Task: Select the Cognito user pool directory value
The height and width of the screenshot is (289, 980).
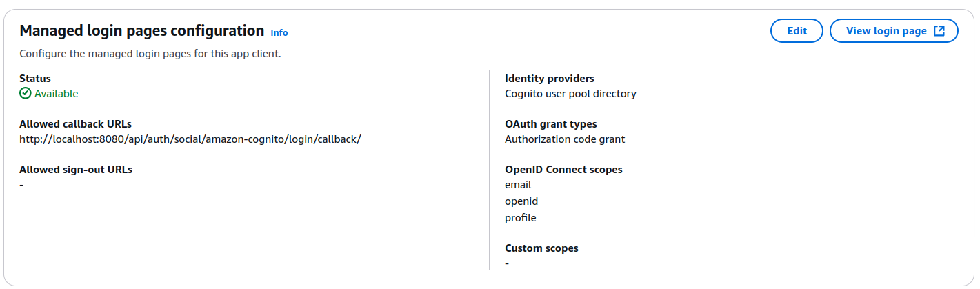Action: (570, 94)
